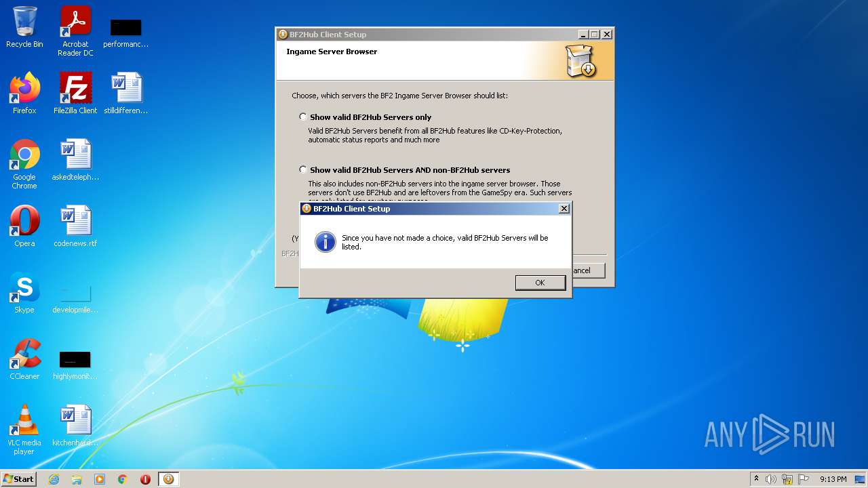Viewport: 868px width, 488px height.
Task: Open Action Center flag icon
Action: click(804, 479)
